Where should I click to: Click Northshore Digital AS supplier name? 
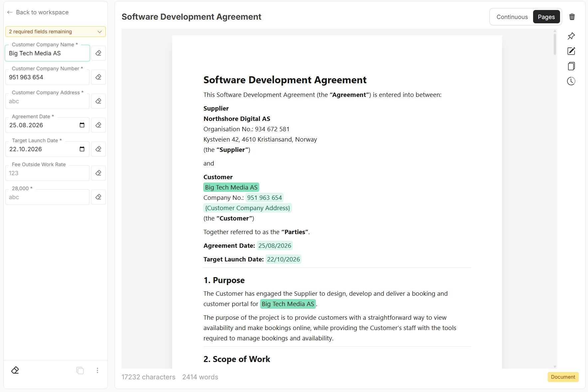click(x=237, y=119)
